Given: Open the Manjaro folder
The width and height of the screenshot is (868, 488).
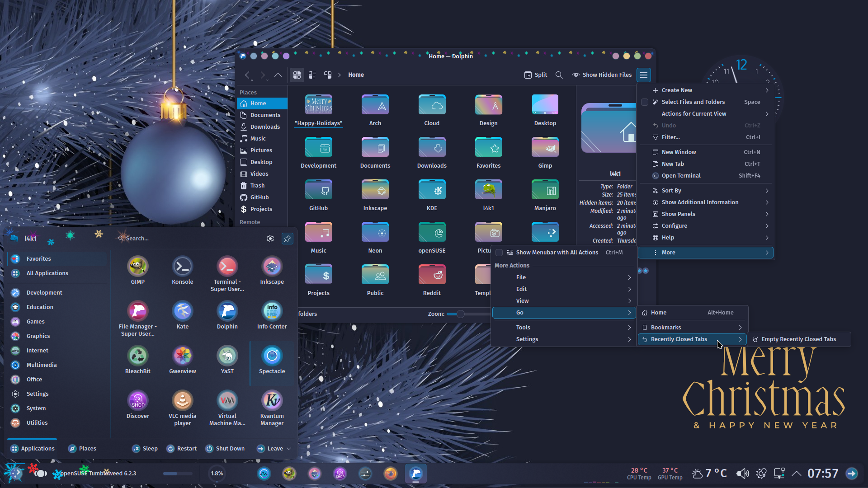Looking at the screenshot, I should [545, 195].
